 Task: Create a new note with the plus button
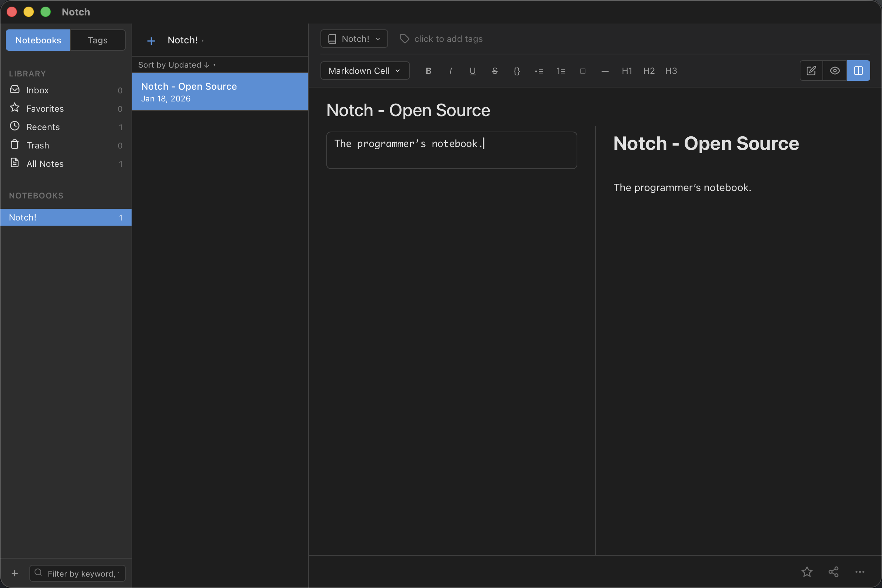(151, 40)
